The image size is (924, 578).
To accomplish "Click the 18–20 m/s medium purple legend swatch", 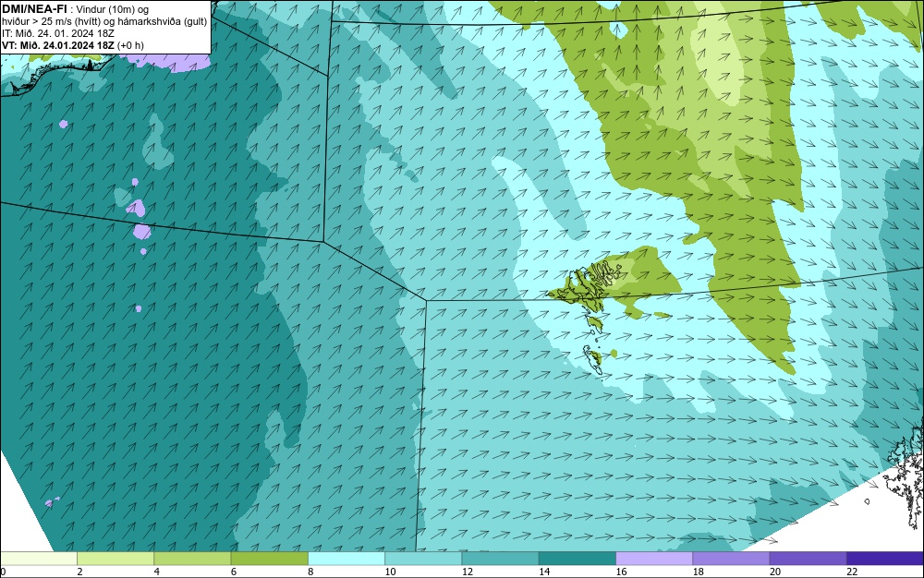I will click(x=731, y=558).
